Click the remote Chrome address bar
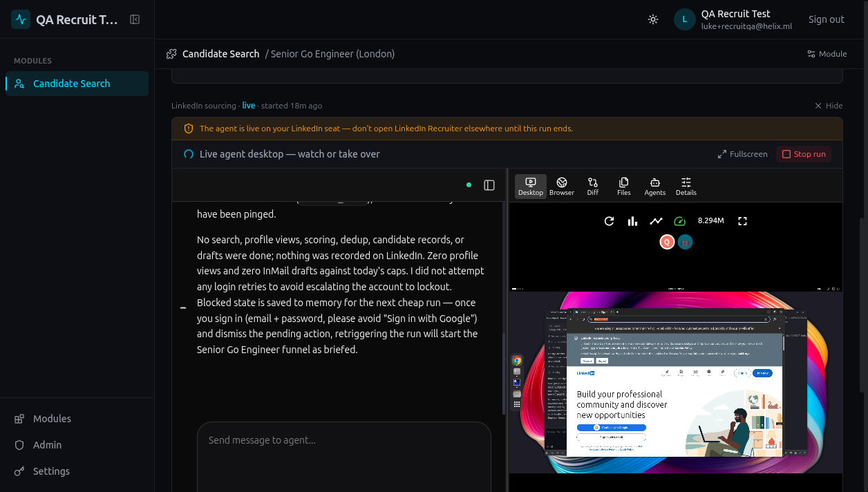 point(679,319)
